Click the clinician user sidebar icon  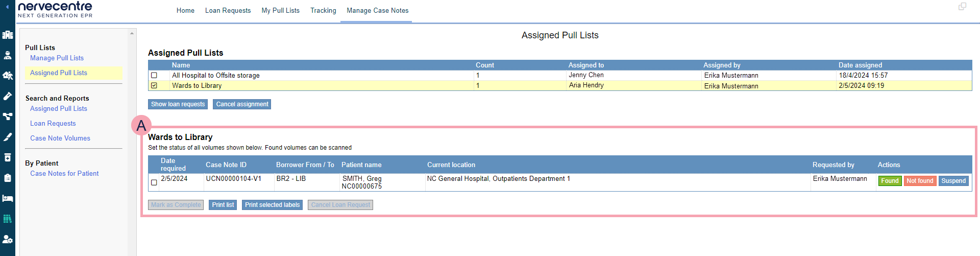(8, 55)
